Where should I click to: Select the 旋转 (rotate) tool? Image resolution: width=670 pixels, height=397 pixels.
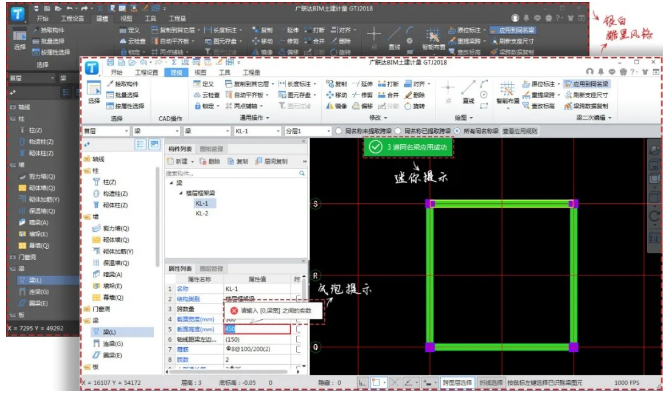tap(414, 106)
